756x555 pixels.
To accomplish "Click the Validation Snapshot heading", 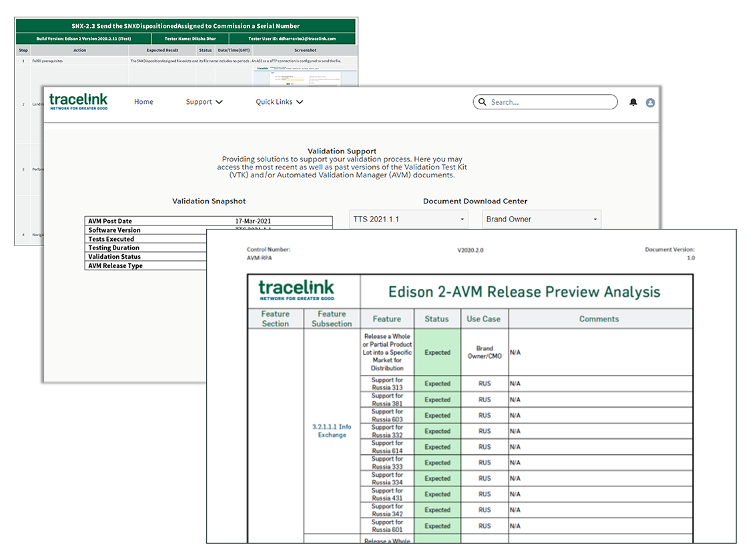I will click(209, 201).
